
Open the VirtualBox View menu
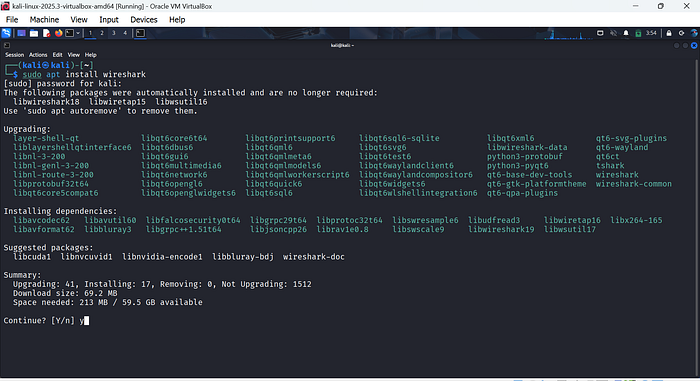coord(79,20)
